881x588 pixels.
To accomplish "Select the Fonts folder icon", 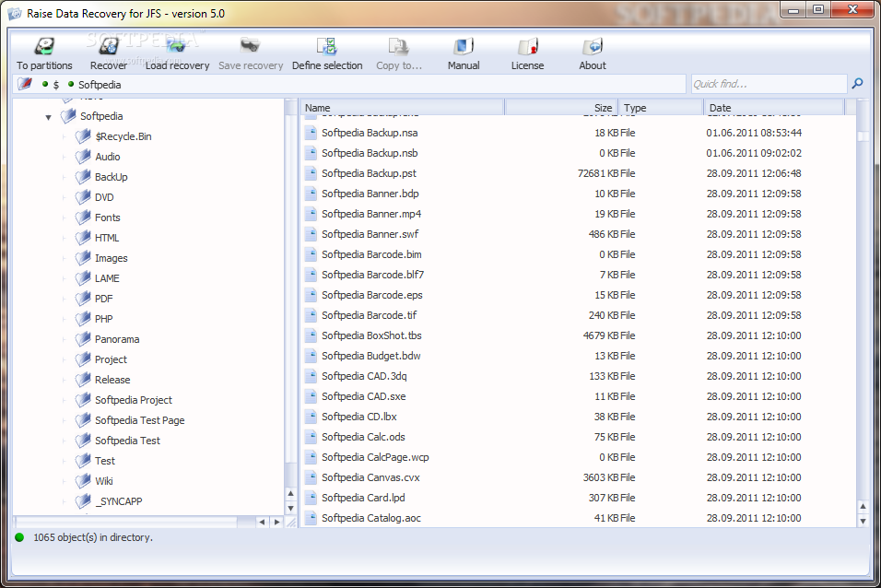I will (83, 217).
